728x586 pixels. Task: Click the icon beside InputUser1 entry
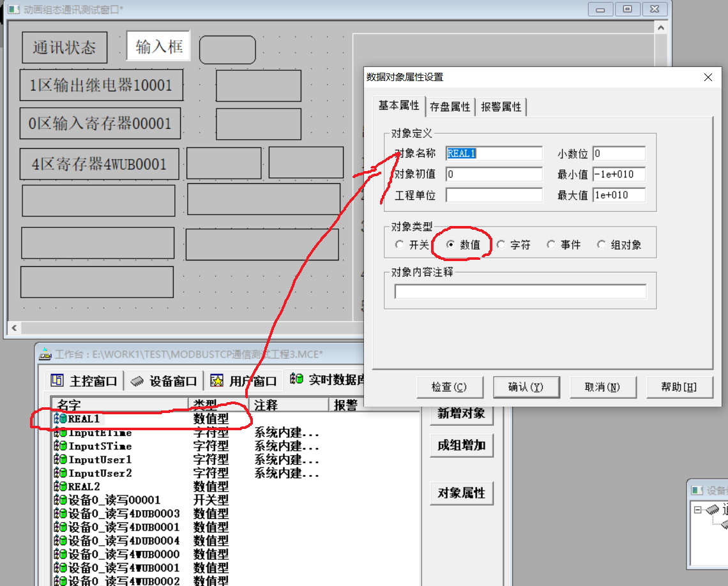(x=61, y=460)
